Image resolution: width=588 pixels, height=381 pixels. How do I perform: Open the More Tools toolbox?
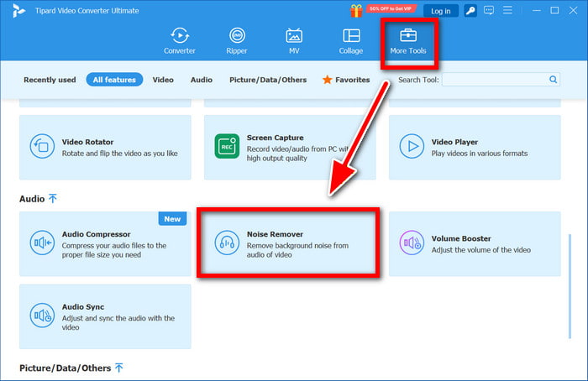point(409,40)
